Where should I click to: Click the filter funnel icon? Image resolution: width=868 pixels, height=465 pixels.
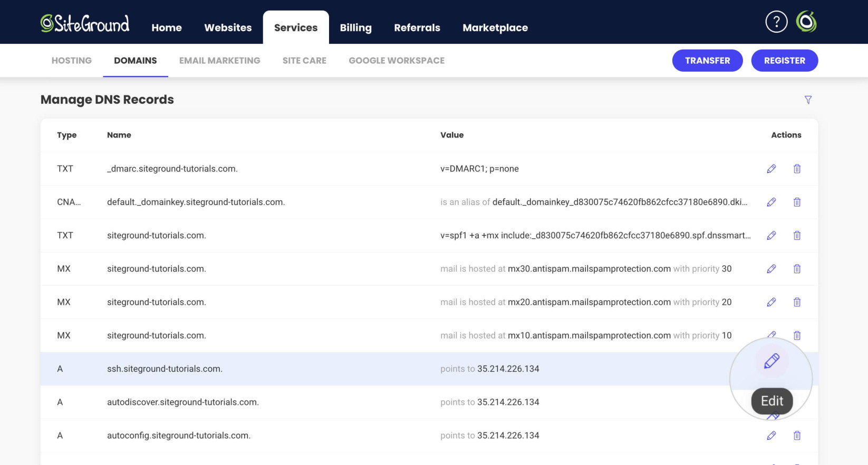(808, 100)
